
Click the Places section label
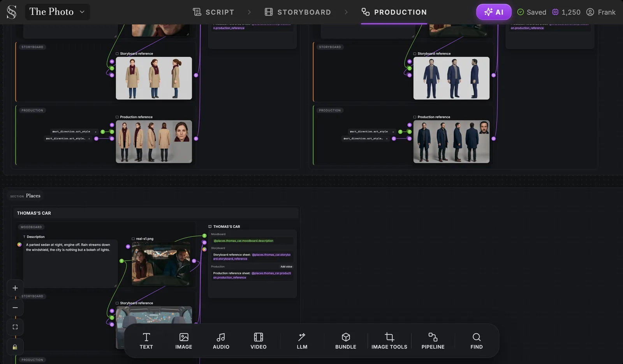tap(33, 196)
